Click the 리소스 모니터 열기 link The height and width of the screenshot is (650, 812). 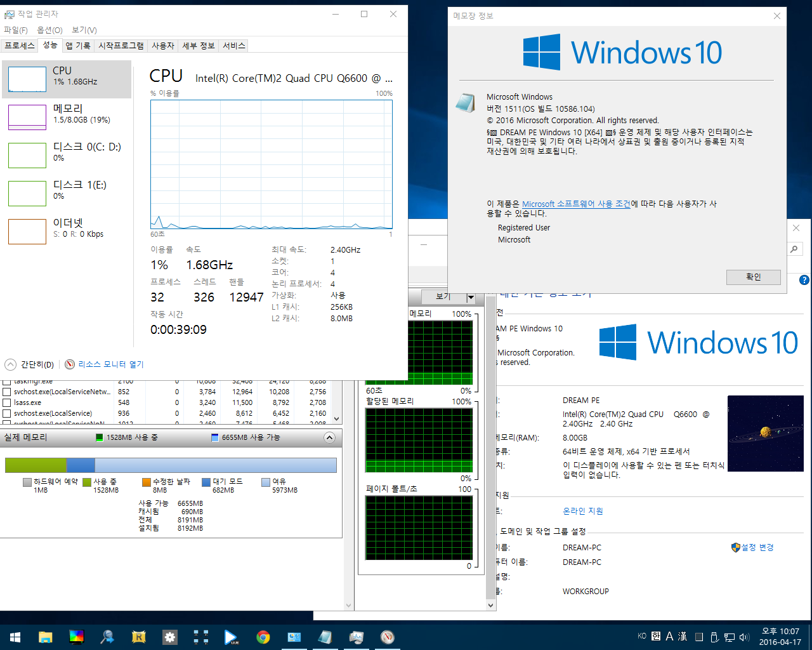click(x=111, y=364)
